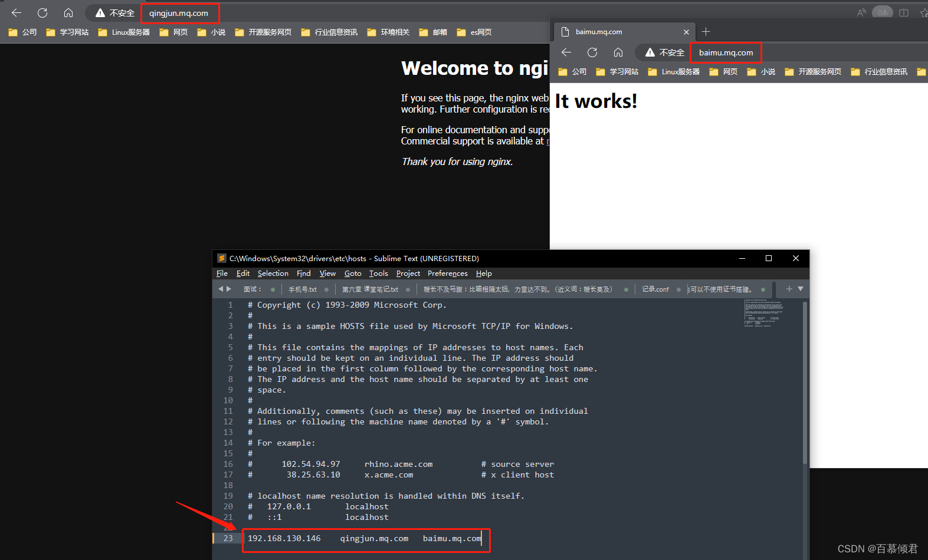Open the Preferences menu in Sublime Text
This screenshot has width=928, height=560.
[x=448, y=274]
